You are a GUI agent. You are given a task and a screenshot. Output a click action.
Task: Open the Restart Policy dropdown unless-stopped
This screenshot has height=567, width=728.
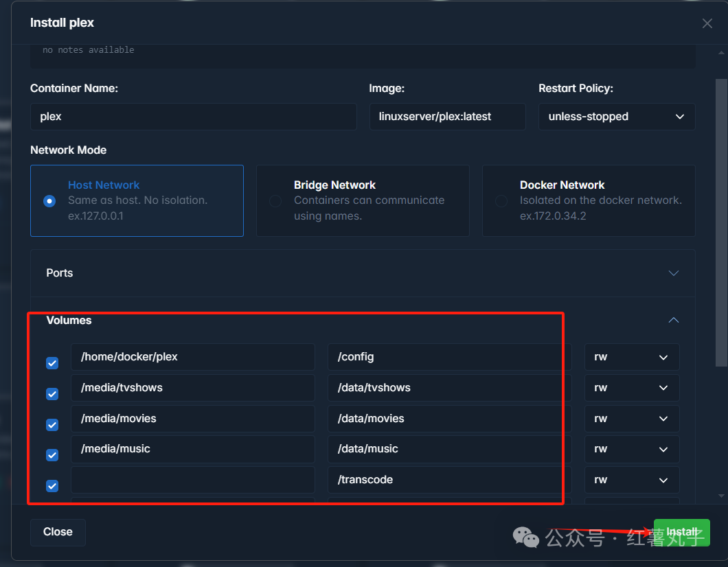(617, 117)
